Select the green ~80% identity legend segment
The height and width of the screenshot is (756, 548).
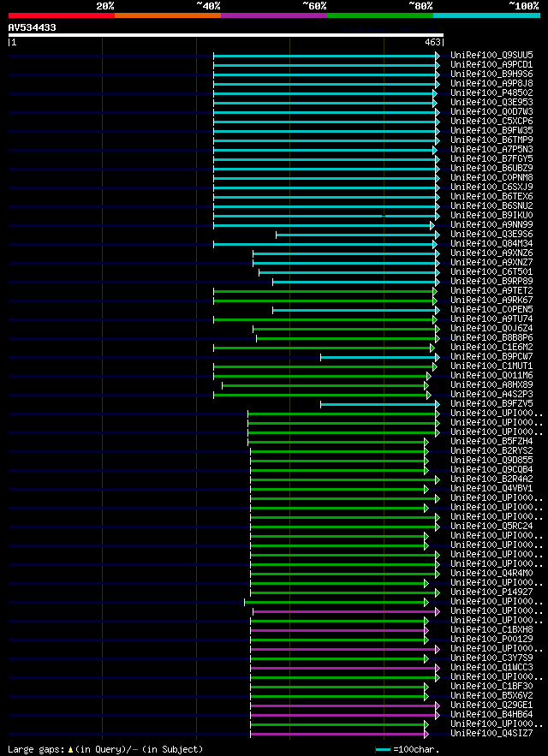(380, 15)
